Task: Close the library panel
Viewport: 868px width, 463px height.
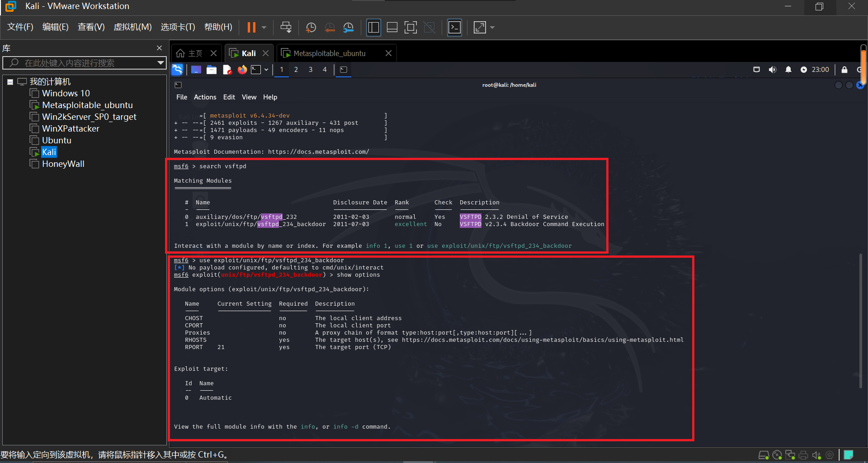Action: pyautogui.click(x=159, y=48)
